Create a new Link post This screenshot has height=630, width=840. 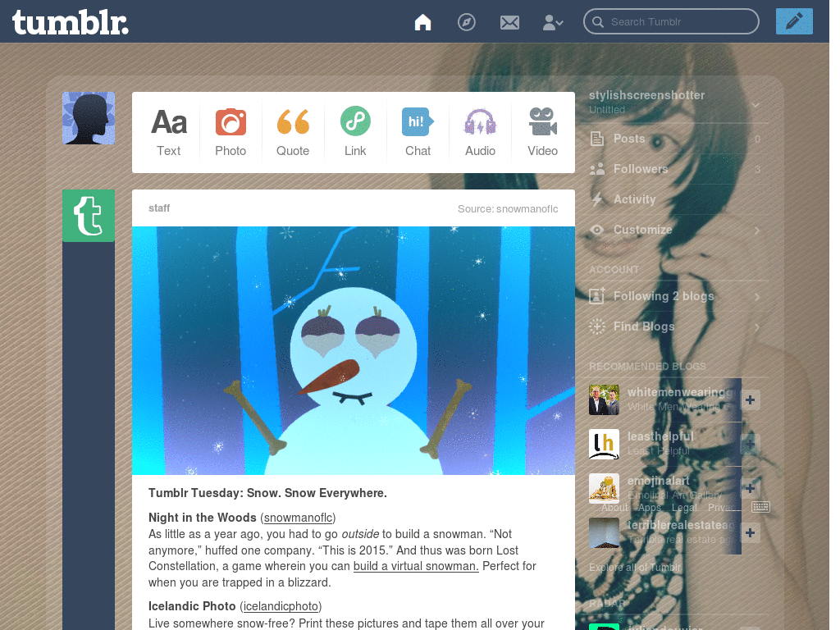(355, 132)
